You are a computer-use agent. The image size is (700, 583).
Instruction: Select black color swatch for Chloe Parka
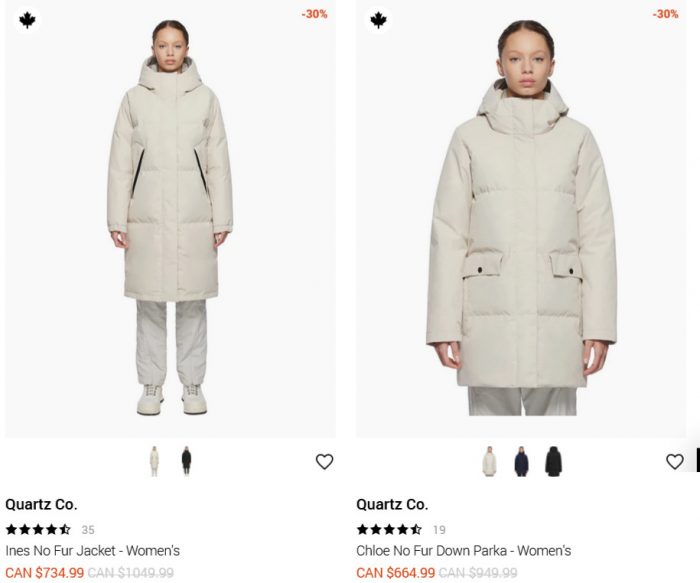553,461
